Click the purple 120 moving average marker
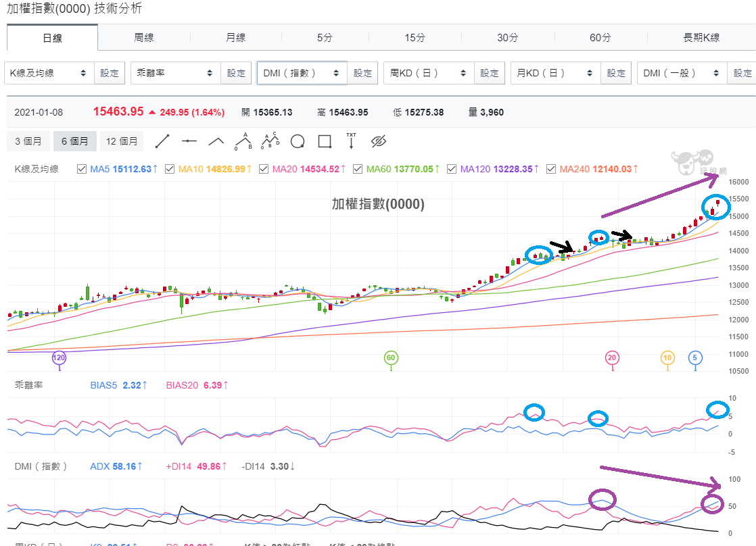The height and width of the screenshot is (546, 756). (x=59, y=357)
